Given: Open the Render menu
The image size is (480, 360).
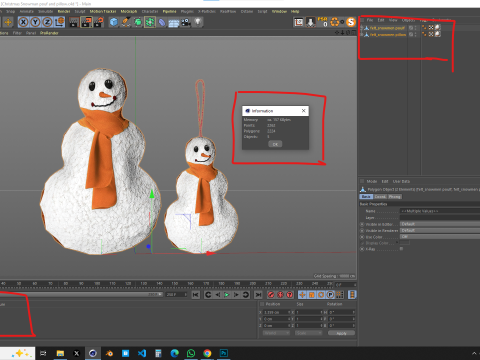Looking at the screenshot, I should pyautogui.click(x=64, y=11).
